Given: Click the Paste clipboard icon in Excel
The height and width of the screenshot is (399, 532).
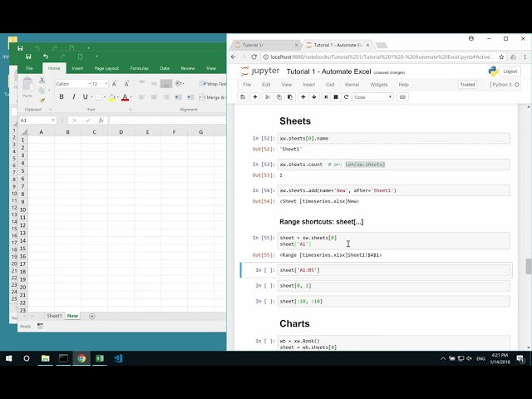Looking at the screenshot, I should point(27,84).
